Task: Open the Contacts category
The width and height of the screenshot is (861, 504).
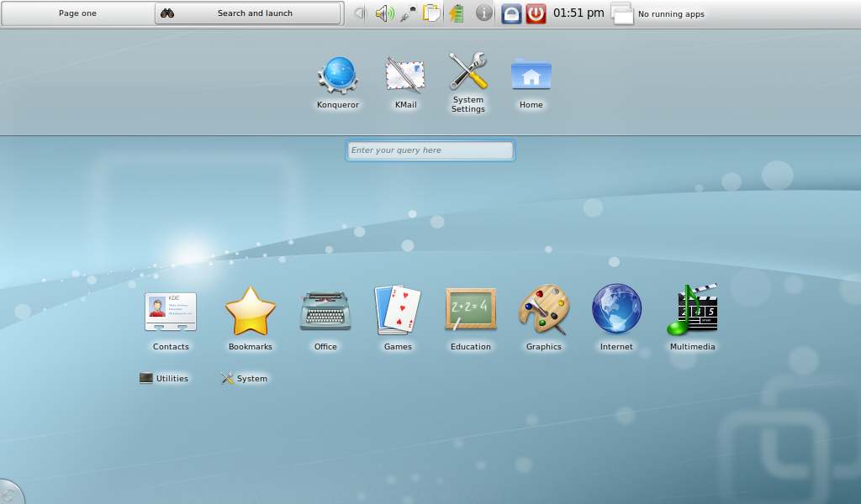Action: pos(171,312)
